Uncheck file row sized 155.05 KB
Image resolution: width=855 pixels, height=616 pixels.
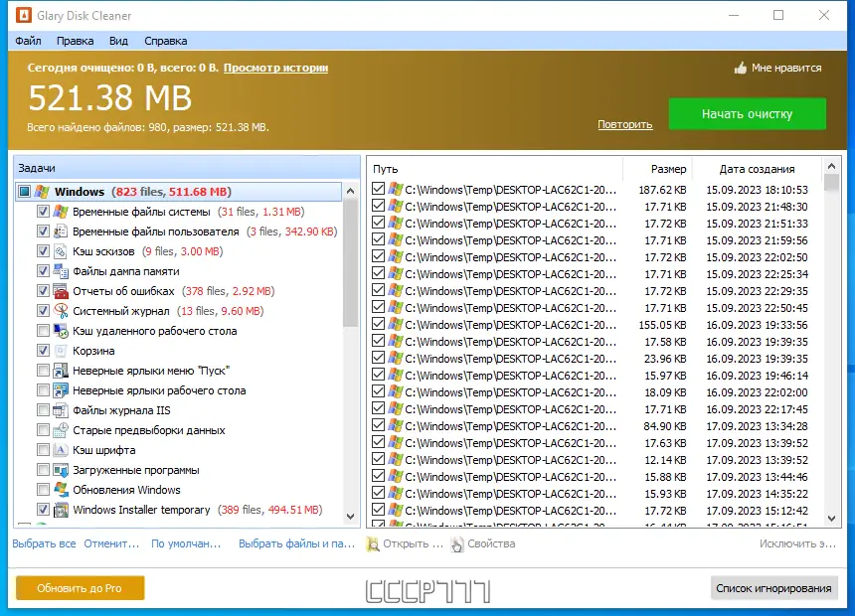378,324
